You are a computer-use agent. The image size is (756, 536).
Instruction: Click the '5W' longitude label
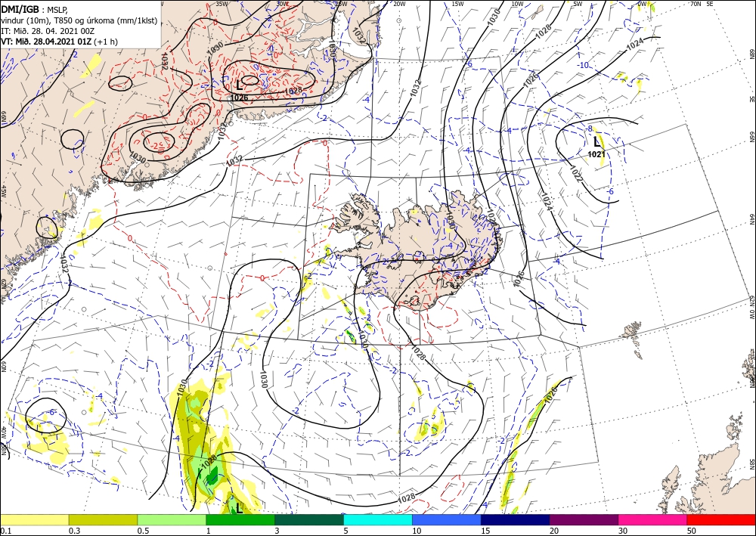(x=578, y=3)
